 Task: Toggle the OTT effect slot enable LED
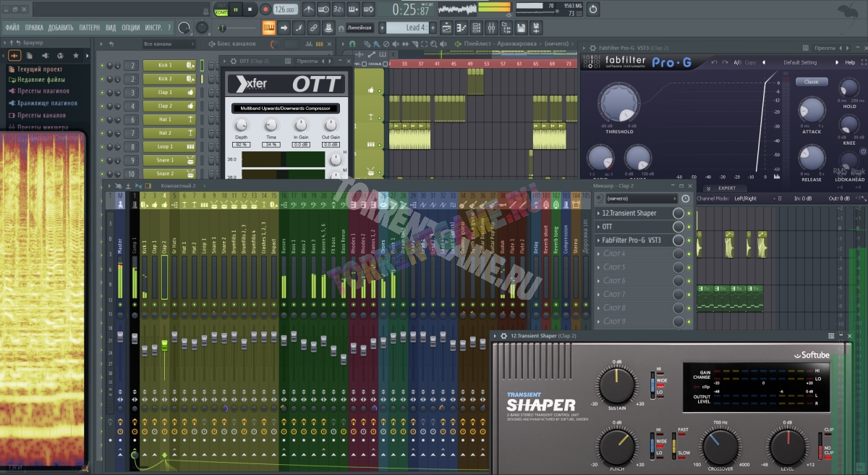click(689, 227)
